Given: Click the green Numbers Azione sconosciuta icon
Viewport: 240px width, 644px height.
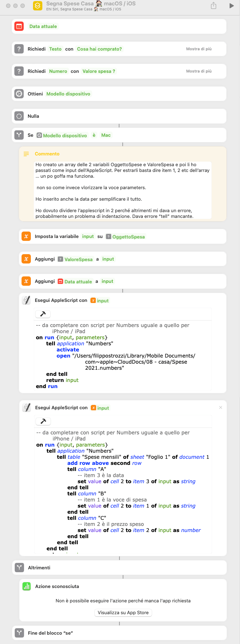Looking at the screenshot, I should pyautogui.click(x=27, y=586).
